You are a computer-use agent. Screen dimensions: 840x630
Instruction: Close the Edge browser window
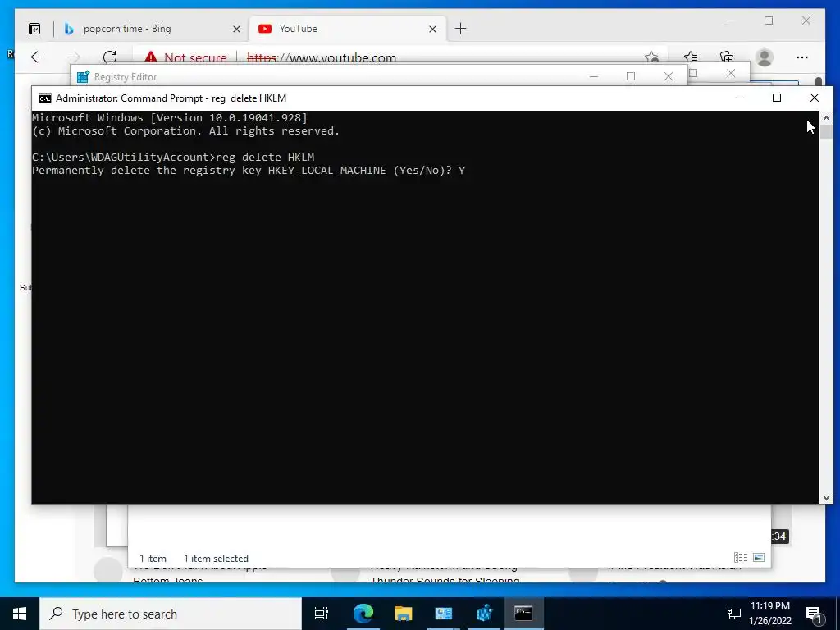806,21
